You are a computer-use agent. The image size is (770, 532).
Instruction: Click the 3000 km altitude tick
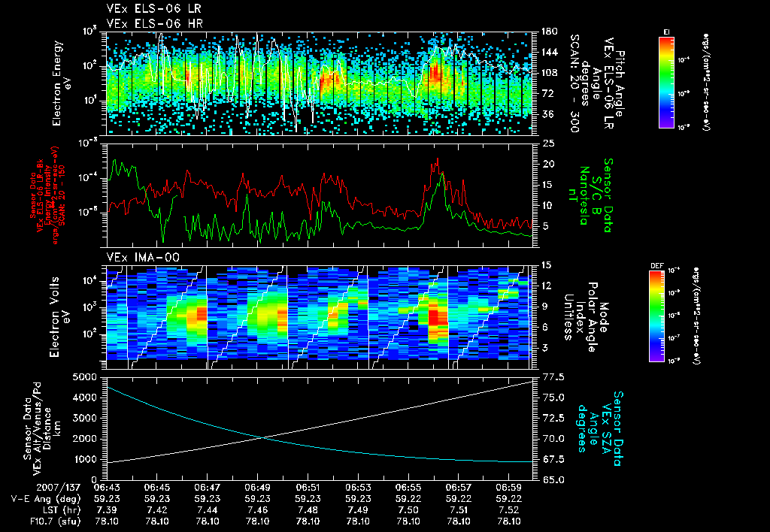point(84,418)
